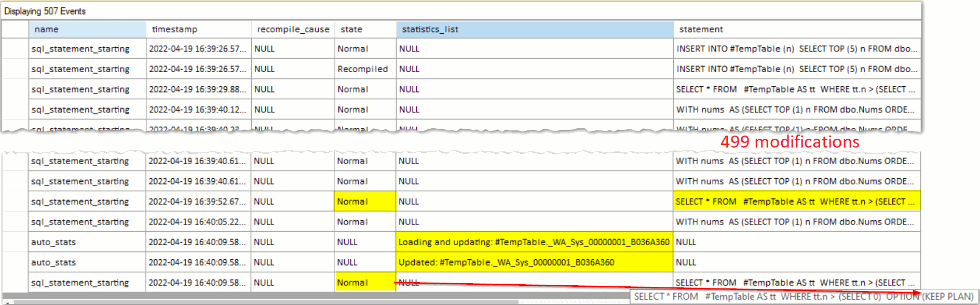Click WITH nums statement in 16:39:40.12 row
The height and width of the screenshot is (305, 980).
point(797,110)
